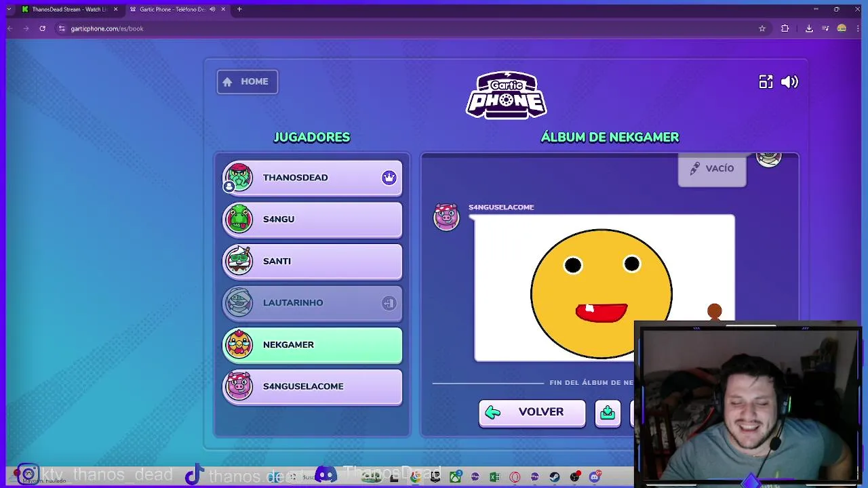Click the S4NGUSELACOME name above the drawing
868x488 pixels.
coord(501,207)
